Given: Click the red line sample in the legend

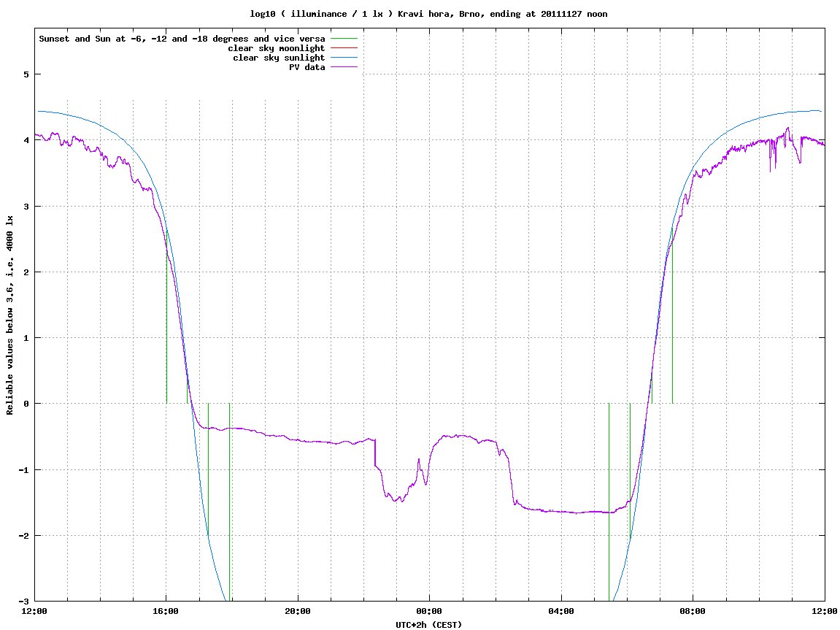Looking at the screenshot, I should coord(344,48).
